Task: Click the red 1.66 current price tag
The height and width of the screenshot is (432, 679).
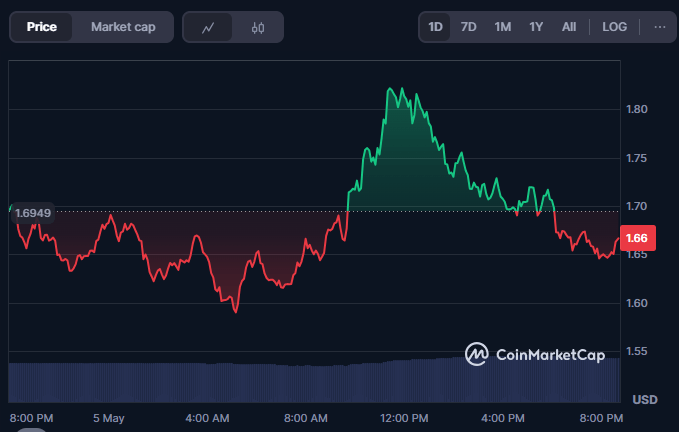Action: pyautogui.click(x=637, y=238)
